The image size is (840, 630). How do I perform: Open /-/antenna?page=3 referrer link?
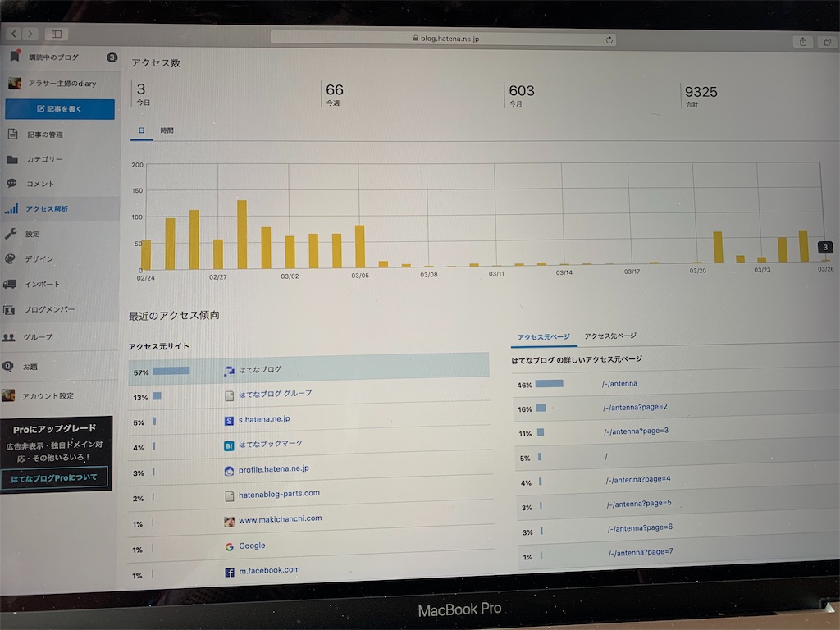tap(637, 431)
